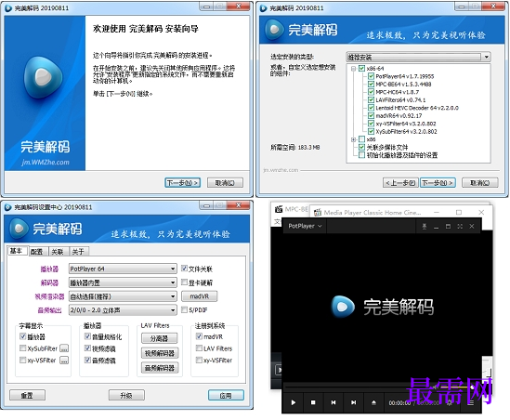Click 应用 button in settings center

[226, 395]
